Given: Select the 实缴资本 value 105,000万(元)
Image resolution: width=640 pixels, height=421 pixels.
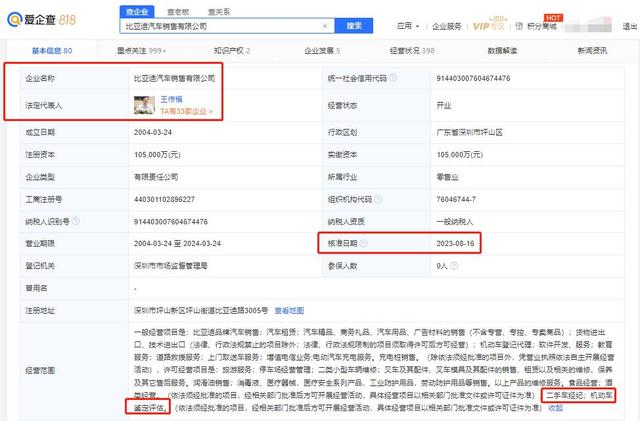Looking at the screenshot, I should point(460,155).
